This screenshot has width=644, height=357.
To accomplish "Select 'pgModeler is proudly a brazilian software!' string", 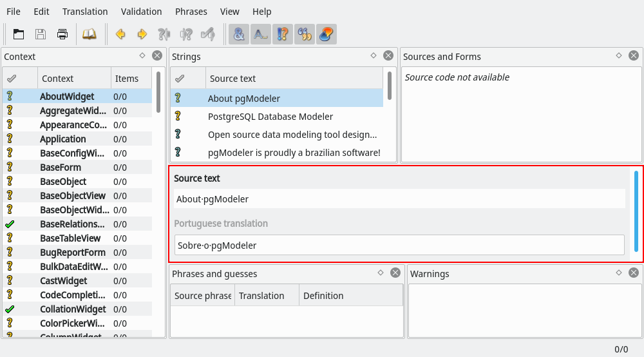I will click(277, 153).
